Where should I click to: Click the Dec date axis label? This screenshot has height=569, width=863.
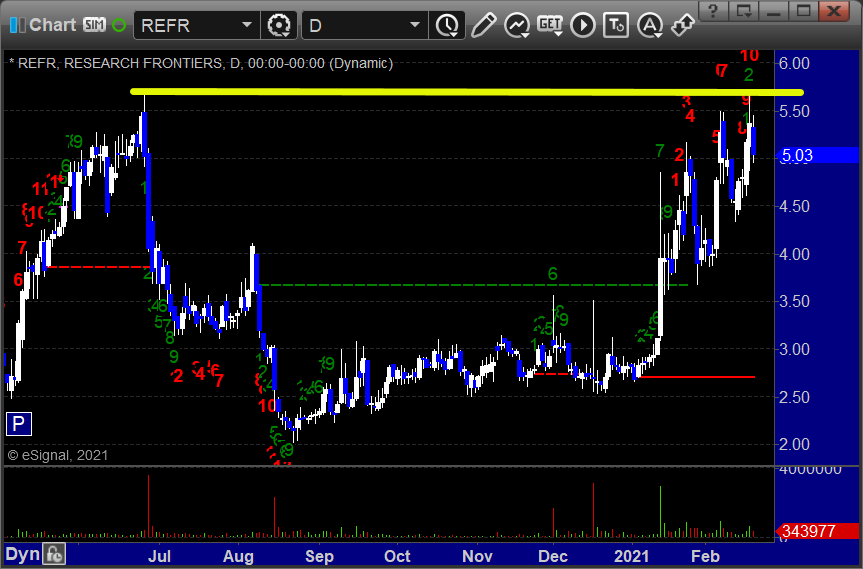pos(553,556)
